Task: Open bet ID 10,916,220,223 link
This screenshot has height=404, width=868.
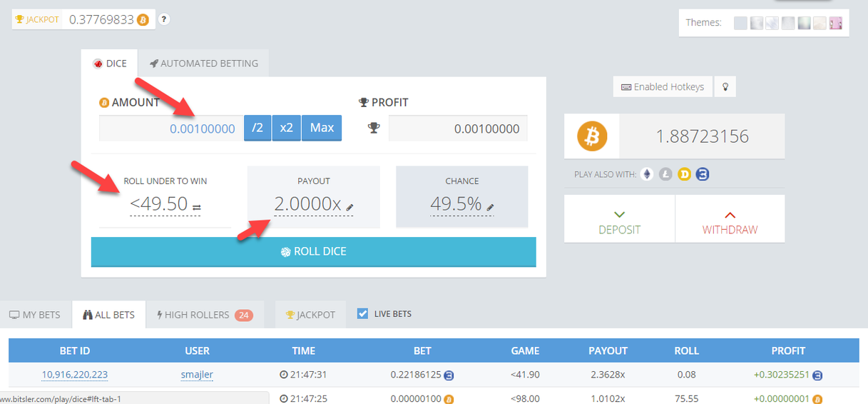Action: click(x=75, y=374)
